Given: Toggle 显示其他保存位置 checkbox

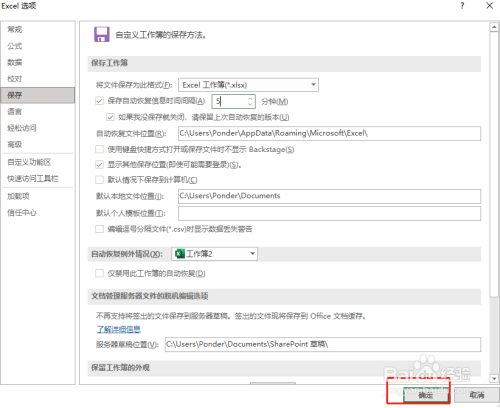Looking at the screenshot, I should tap(99, 164).
